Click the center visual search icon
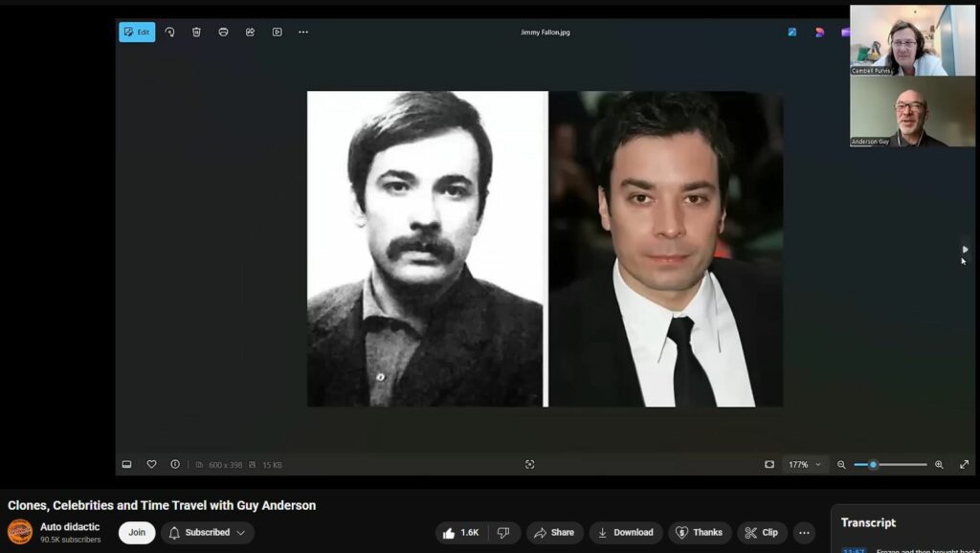 [529, 464]
